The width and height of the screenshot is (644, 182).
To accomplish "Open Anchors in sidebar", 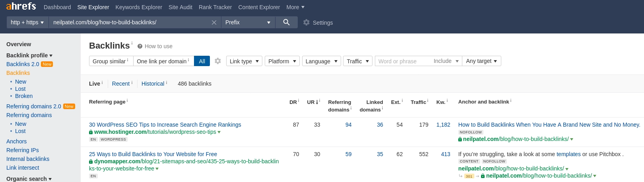I will click(x=17, y=141).
